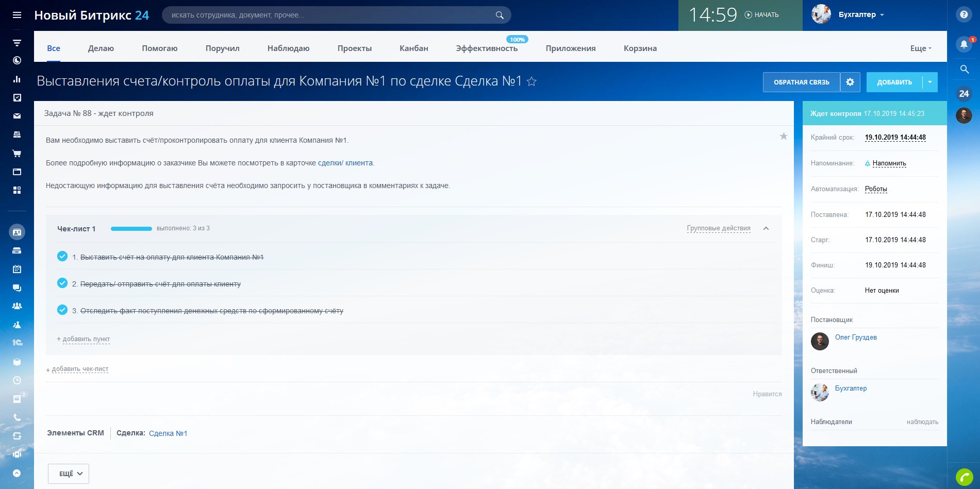Open the dropdown arrow beside Добавить button
980x489 pixels.
[930, 82]
